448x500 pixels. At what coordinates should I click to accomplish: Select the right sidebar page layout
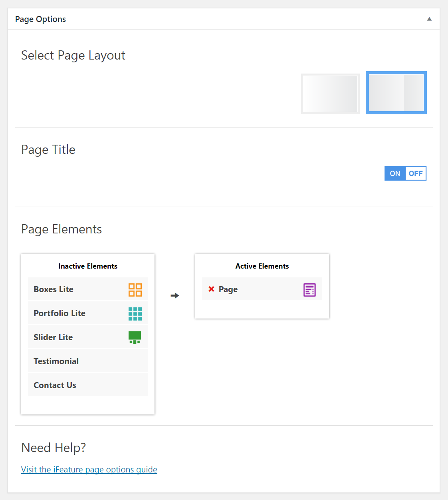396,93
